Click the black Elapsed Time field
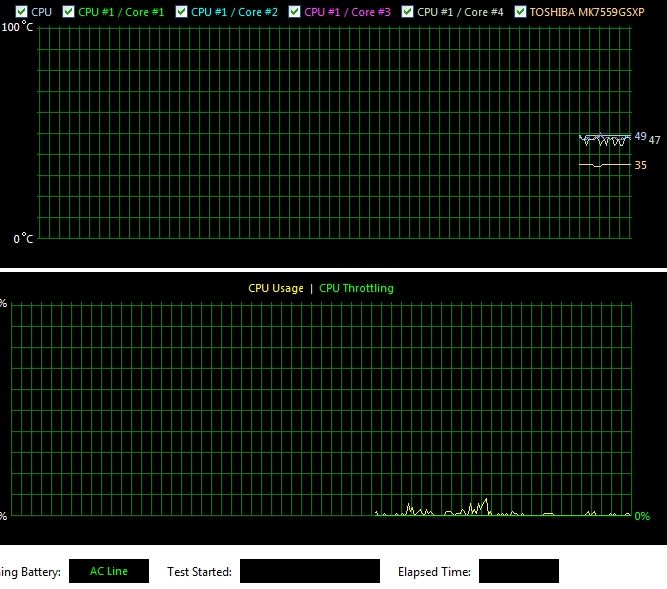The height and width of the screenshot is (589, 667). [x=519, y=571]
